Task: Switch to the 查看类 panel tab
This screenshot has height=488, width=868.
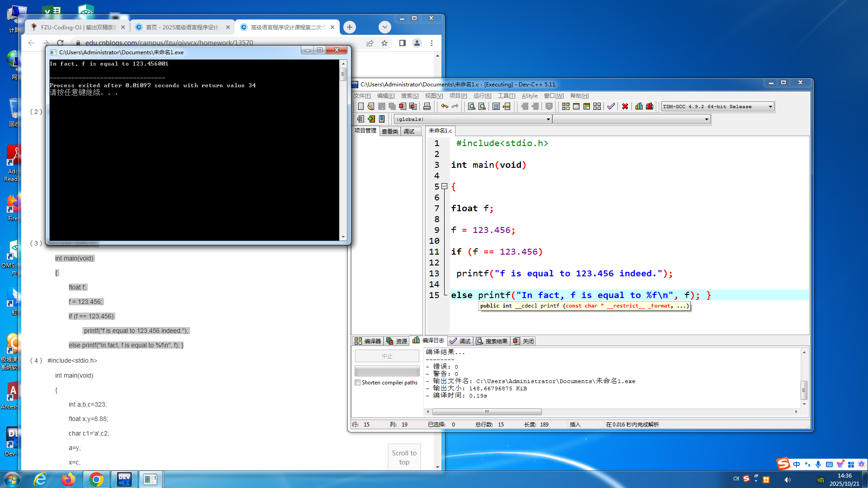Action: click(x=390, y=131)
